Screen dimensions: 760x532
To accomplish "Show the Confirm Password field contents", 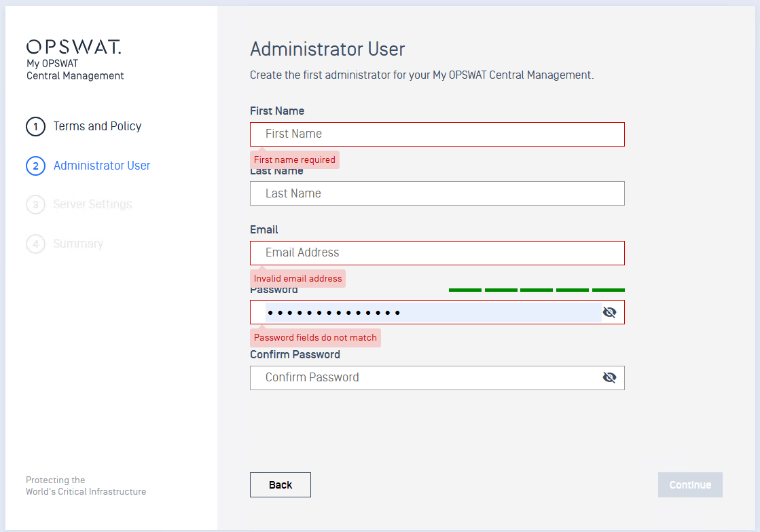I will coord(609,377).
